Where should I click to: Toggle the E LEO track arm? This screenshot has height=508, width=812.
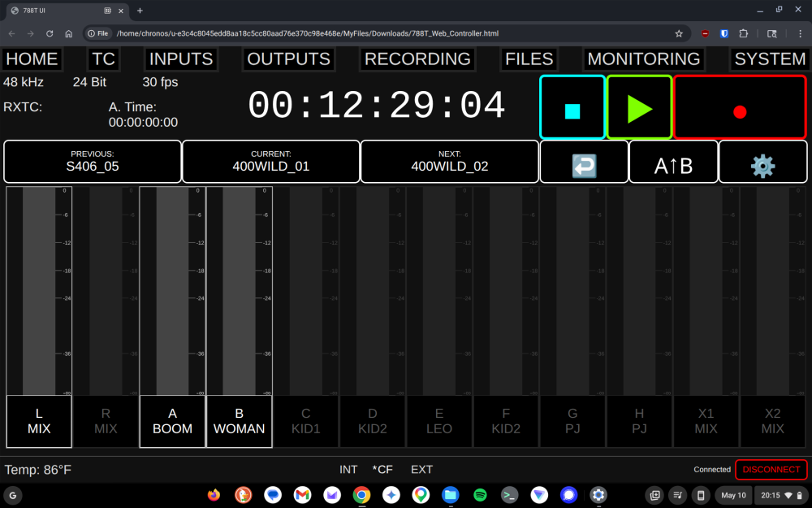tap(439, 421)
